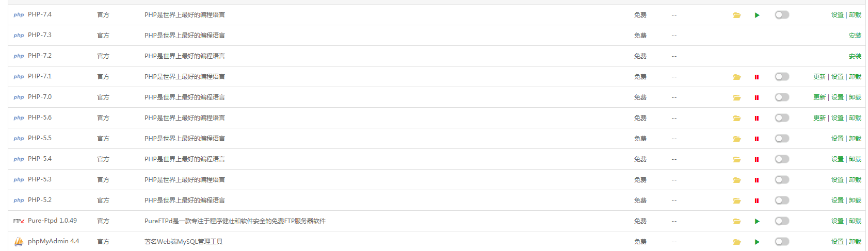Click the php logo icon beside PHP-7.3

tap(19, 36)
